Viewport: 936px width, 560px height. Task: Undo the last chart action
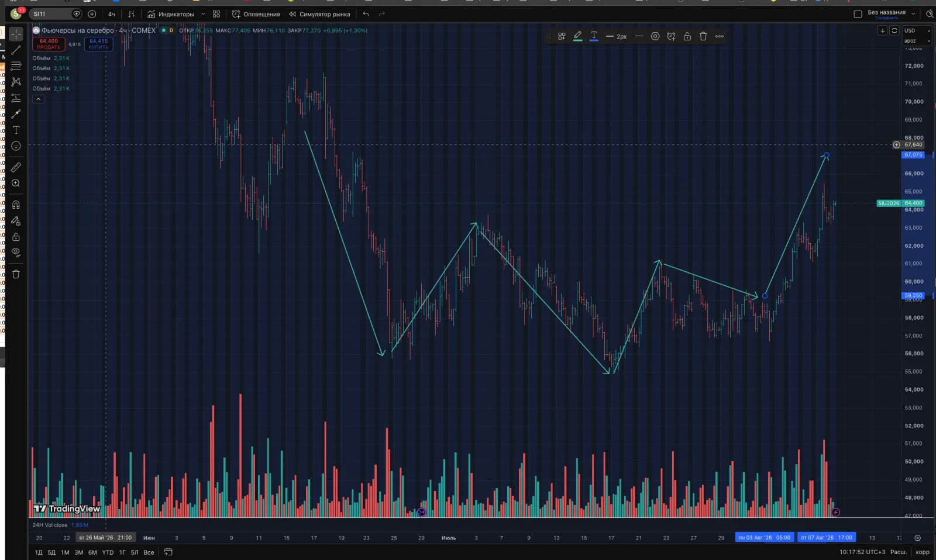[x=366, y=14]
